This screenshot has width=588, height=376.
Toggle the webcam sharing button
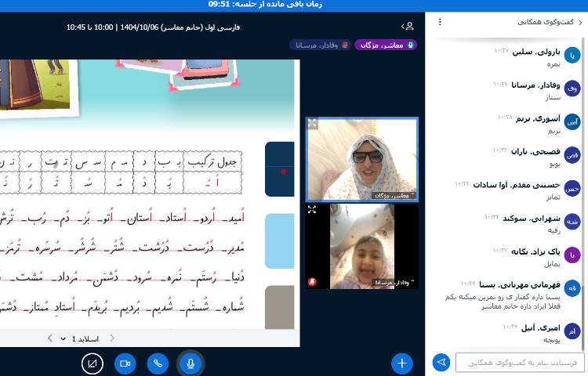tap(125, 363)
